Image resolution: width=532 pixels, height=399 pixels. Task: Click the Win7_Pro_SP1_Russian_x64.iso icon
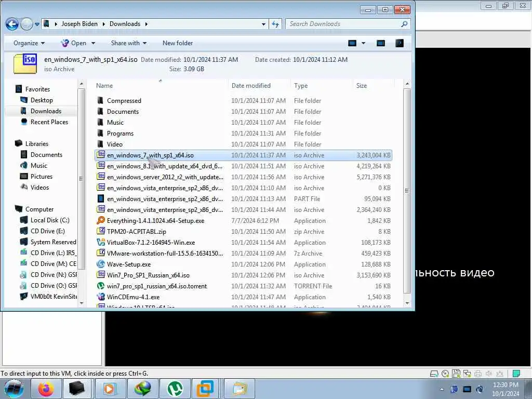click(x=101, y=275)
